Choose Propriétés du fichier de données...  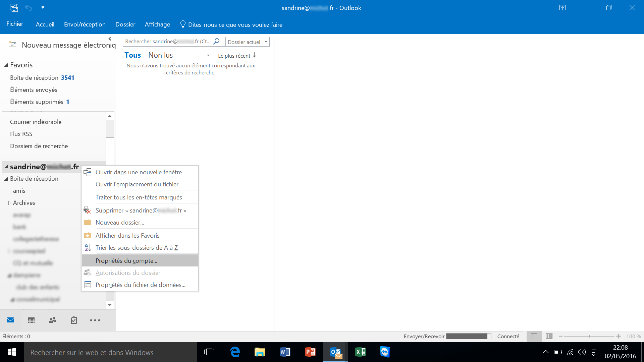tap(140, 285)
